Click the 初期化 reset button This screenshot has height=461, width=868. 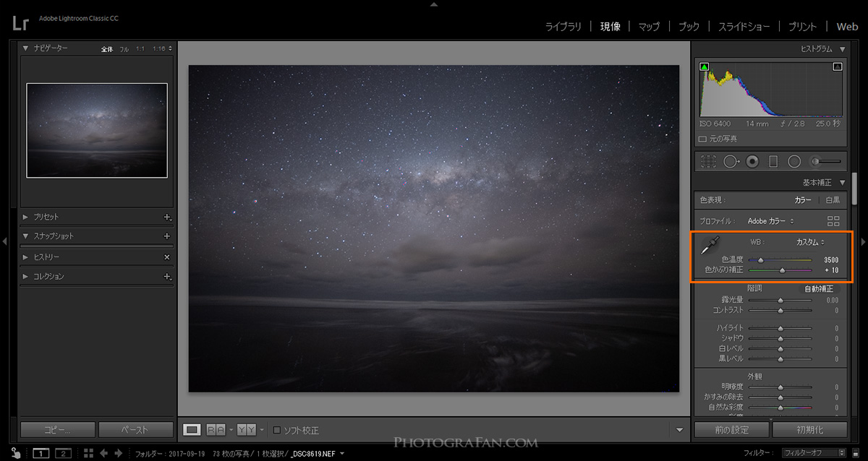809,429
